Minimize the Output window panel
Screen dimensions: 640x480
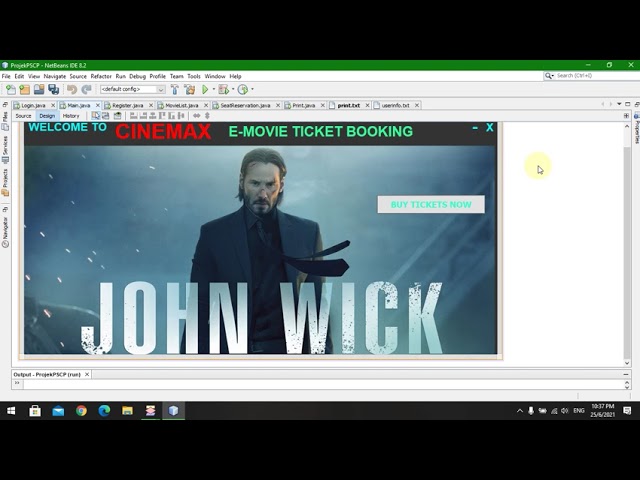626,374
